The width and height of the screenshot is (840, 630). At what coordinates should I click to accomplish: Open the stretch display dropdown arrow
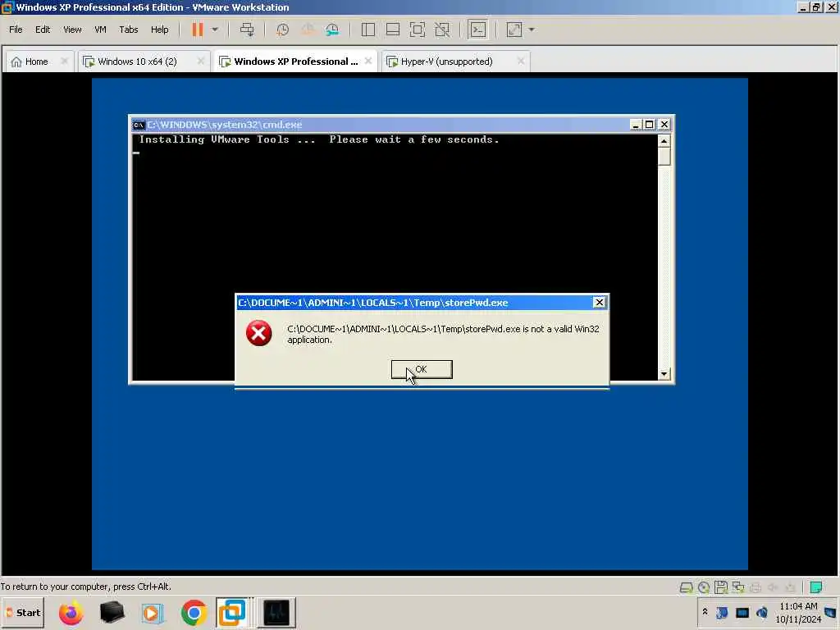pos(532,30)
